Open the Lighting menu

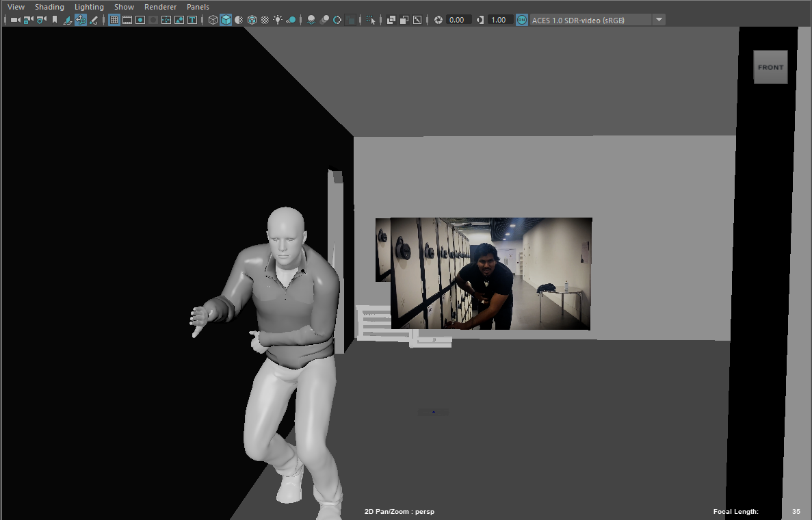89,7
